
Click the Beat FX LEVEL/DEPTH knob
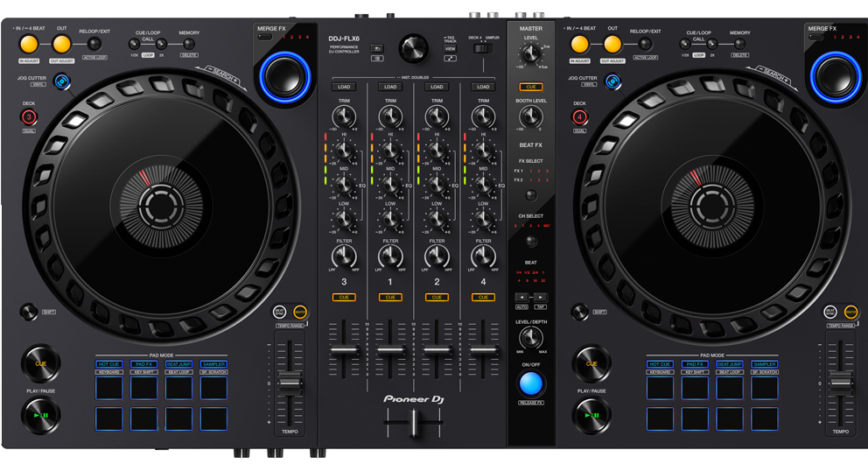pyautogui.click(x=531, y=338)
